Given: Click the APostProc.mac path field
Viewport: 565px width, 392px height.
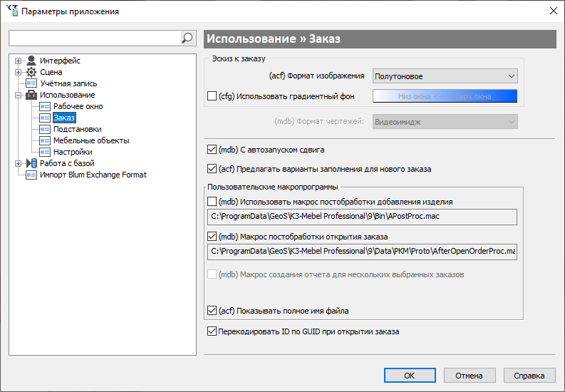Looking at the screenshot, I should [x=362, y=217].
